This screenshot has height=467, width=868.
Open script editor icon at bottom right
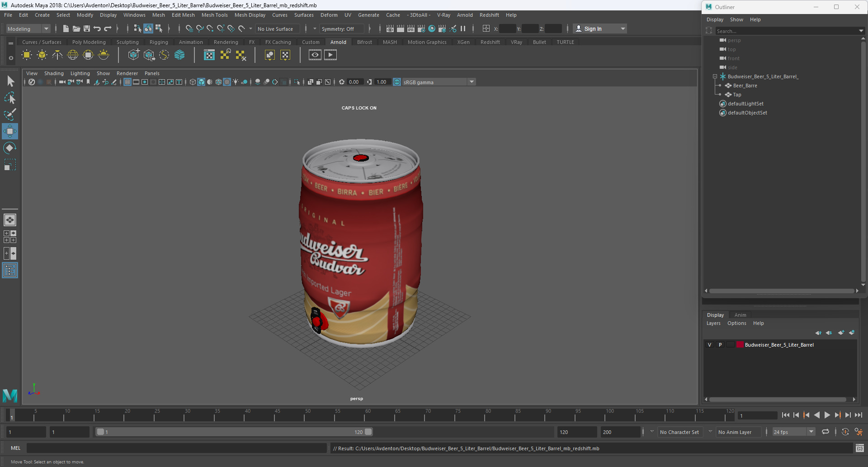tap(859, 448)
